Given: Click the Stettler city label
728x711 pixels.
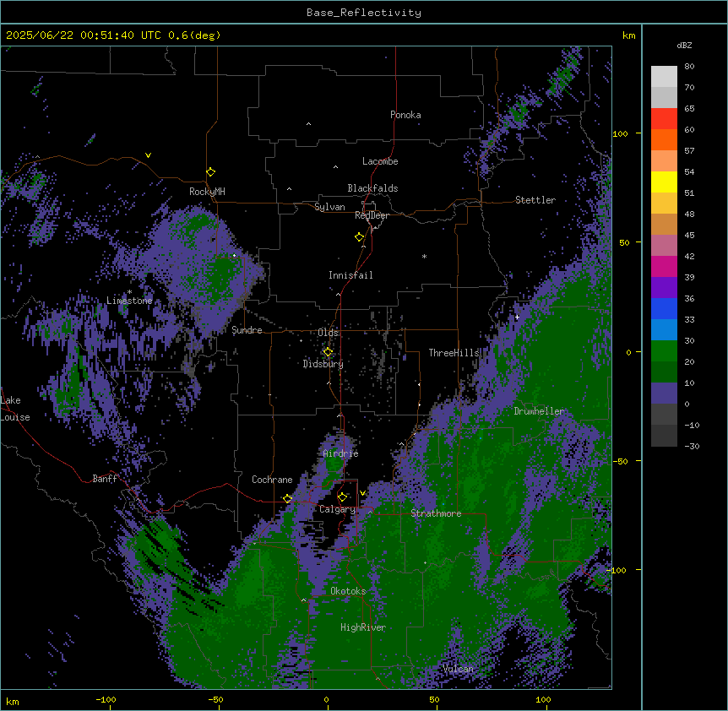Looking at the screenshot, I should [535, 200].
